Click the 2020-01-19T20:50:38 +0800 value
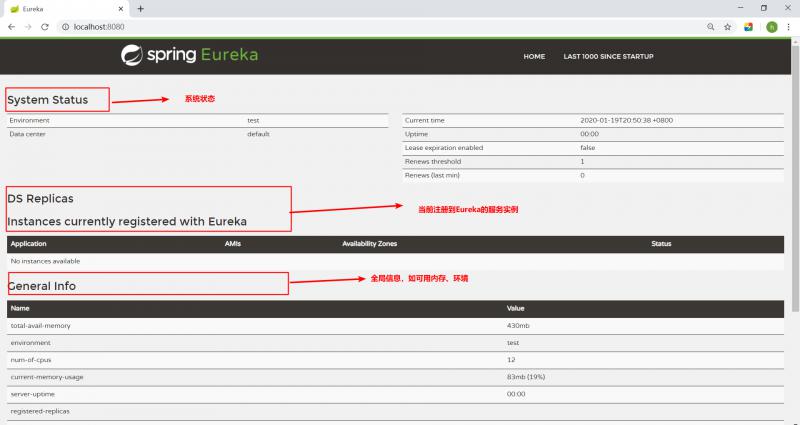This screenshot has height=425, width=800. point(627,120)
